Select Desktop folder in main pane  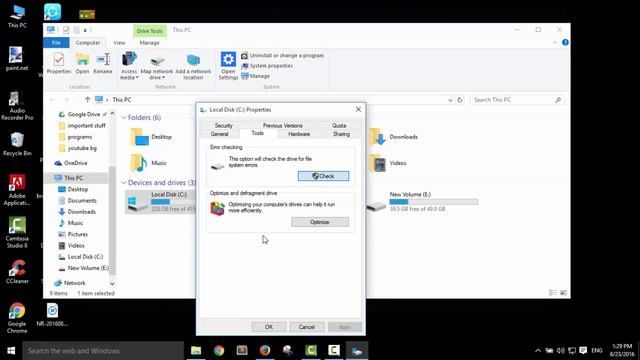pos(151,137)
